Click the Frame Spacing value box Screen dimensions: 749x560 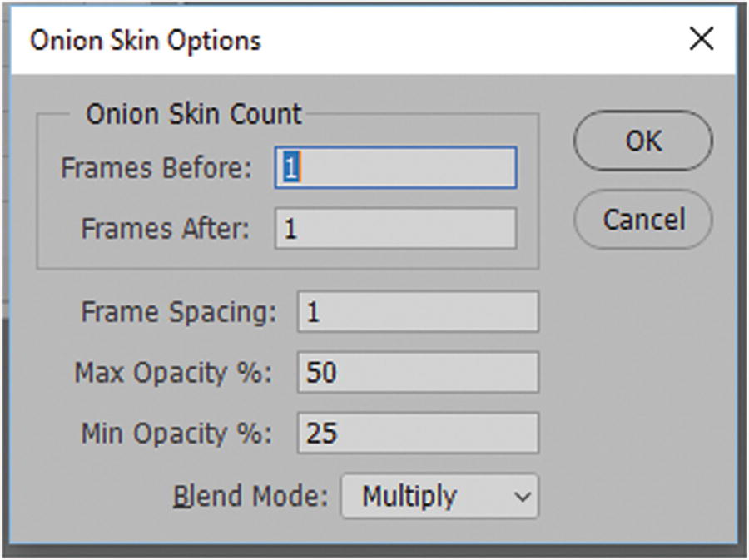(x=418, y=312)
